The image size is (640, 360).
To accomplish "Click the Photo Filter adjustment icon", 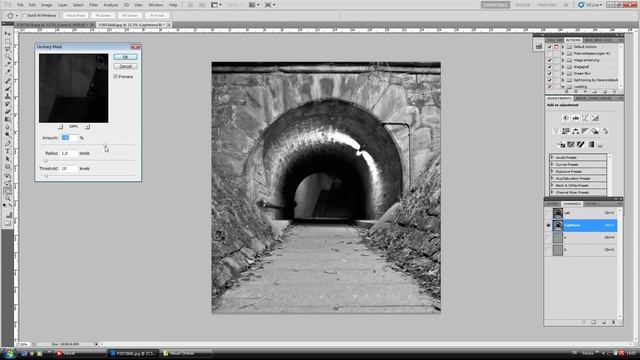I will tap(595, 131).
